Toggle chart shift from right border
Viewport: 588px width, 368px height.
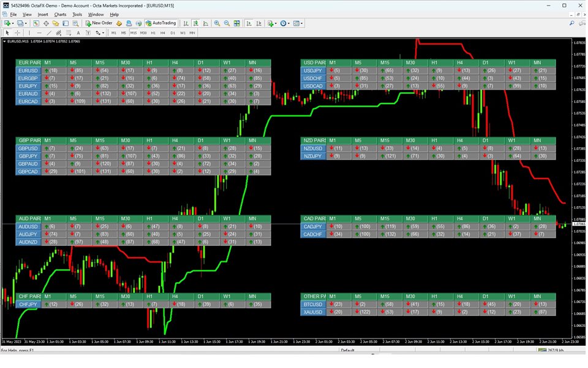click(258, 23)
